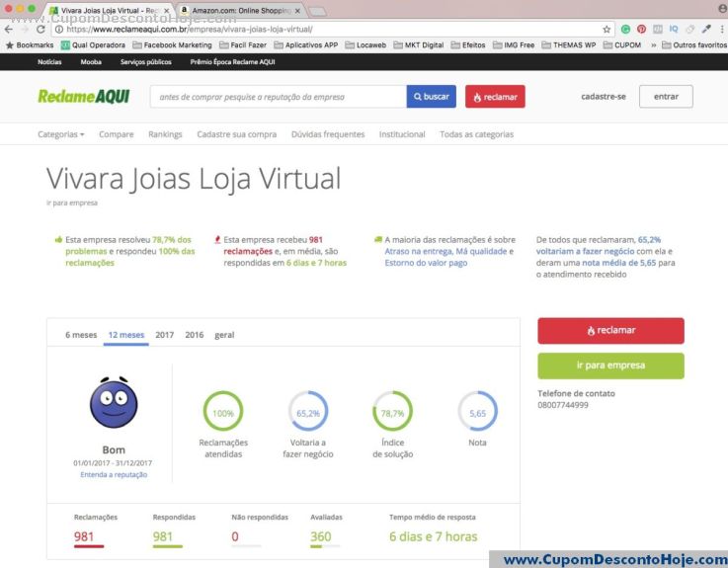This screenshot has width=728, height=568.
Task: Click red reclamar button in header
Action: coord(495,97)
